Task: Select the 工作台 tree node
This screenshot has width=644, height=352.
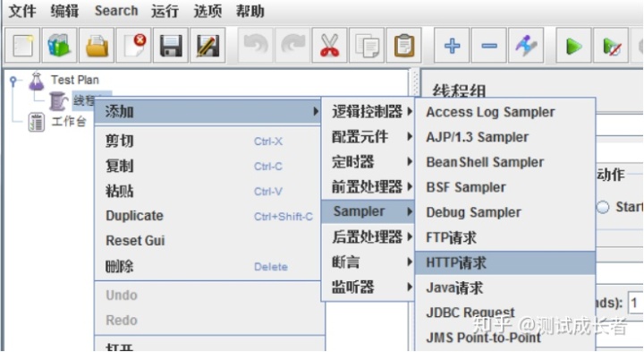Action: [69, 122]
